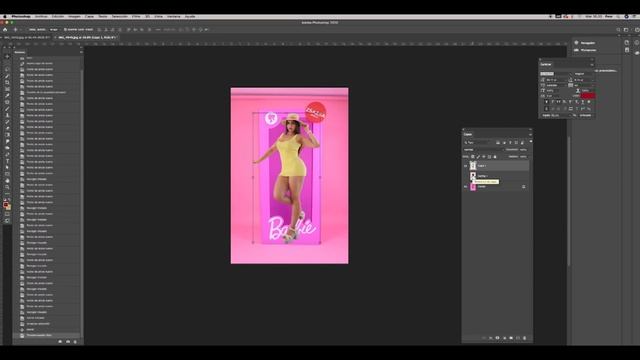Click the Home icon in options bar
Screen dimensions: 640x360
[5, 29]
